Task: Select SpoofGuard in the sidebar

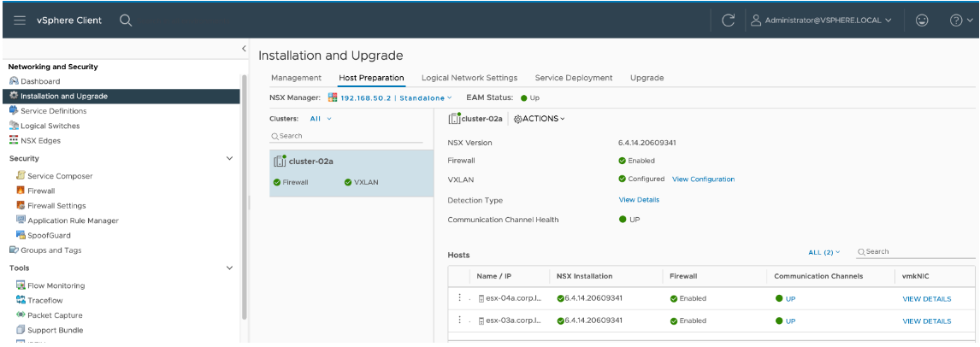Action: (49, 235)
